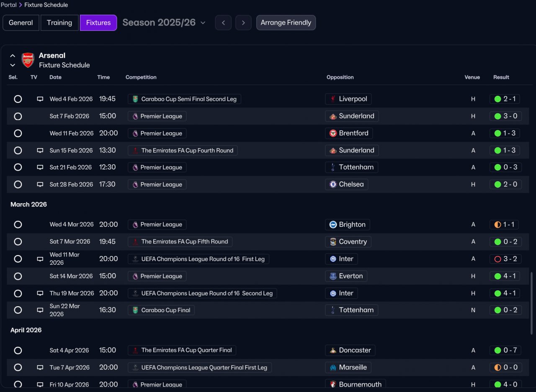
Task: Click the Opposition column header
Action: pyautogui.click(x=340, y=77)
